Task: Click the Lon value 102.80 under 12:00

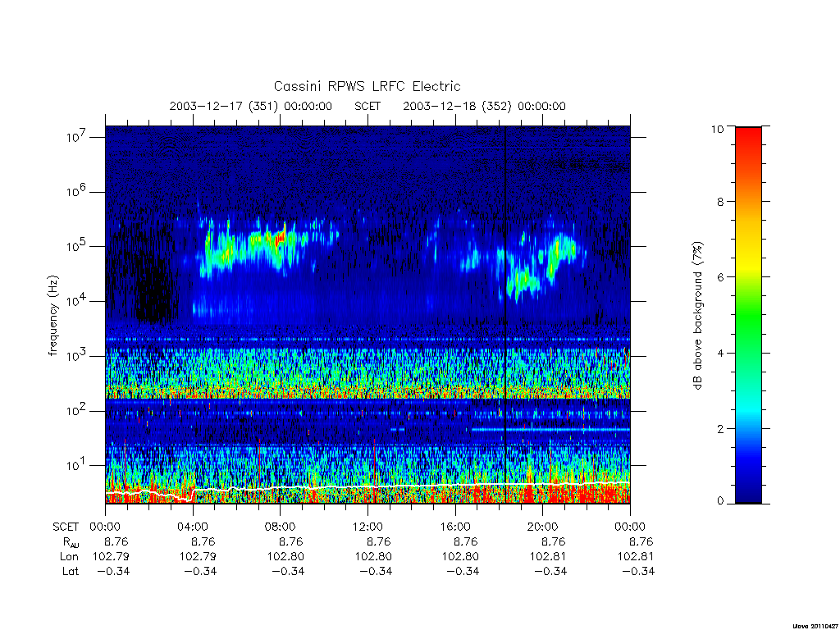Action: [373, 557]
